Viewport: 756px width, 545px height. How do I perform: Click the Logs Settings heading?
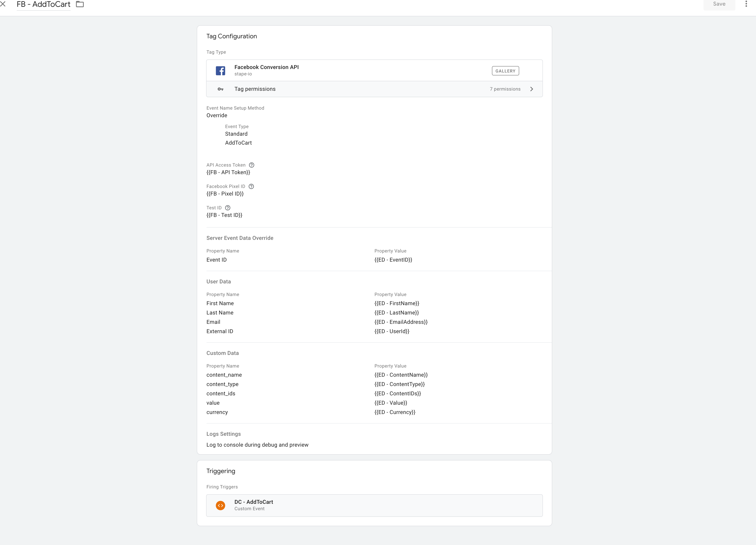(223, 434)
